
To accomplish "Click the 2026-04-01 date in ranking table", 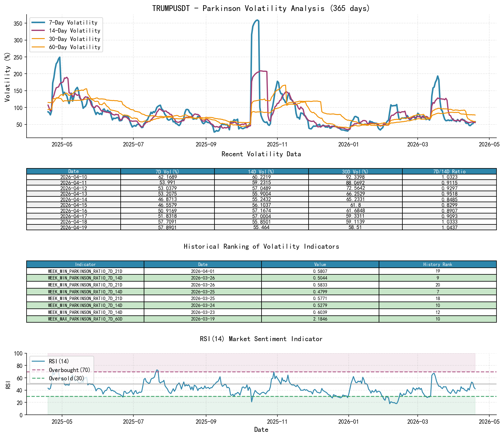I will 203,271.
